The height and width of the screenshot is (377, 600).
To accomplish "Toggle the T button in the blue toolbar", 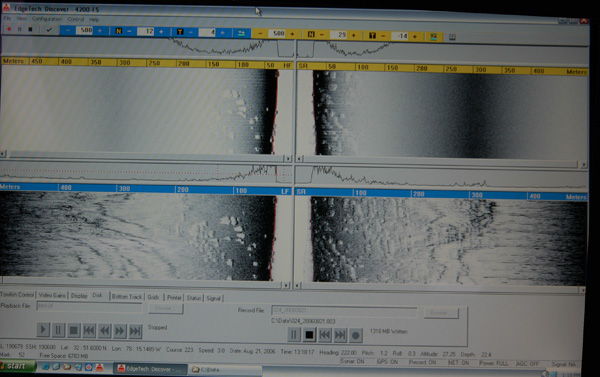I will pos(179,32).
